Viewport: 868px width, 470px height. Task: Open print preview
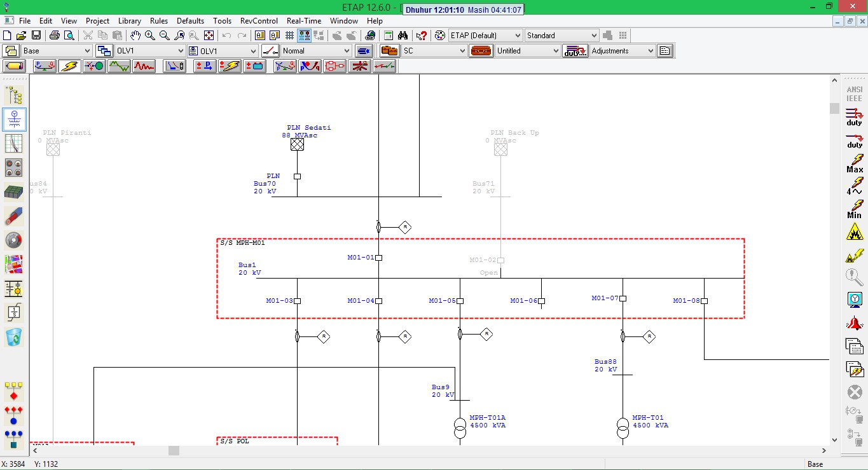click(x=69, y=36)
